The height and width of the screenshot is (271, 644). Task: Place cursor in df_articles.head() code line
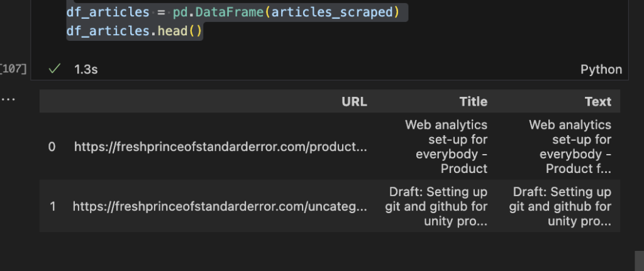click(x=135, y=31)
